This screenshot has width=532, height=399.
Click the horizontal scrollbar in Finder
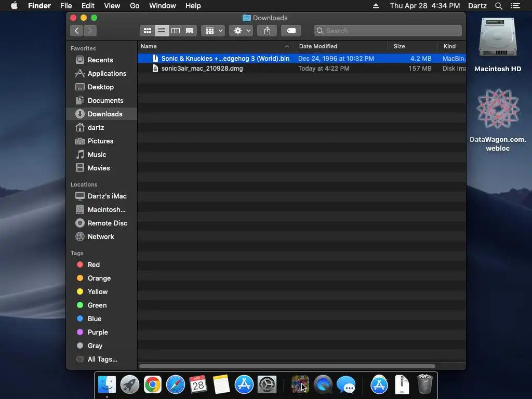(x=287, y=366)
